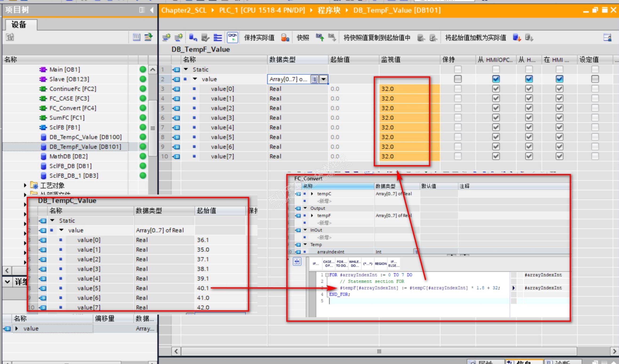Click the IF... snippet in SCL editor
Viewport: 619px width, 364px height.
point(316,264)
